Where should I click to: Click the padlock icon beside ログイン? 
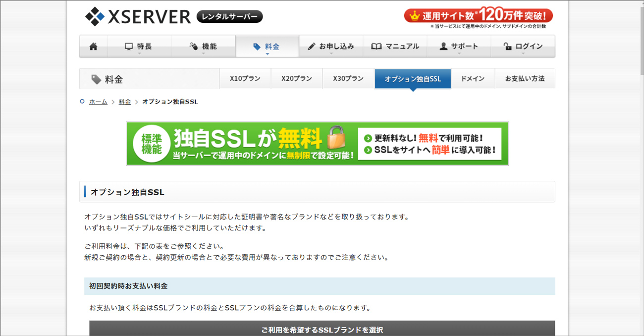pyautogui.click(x=507, y=47)
